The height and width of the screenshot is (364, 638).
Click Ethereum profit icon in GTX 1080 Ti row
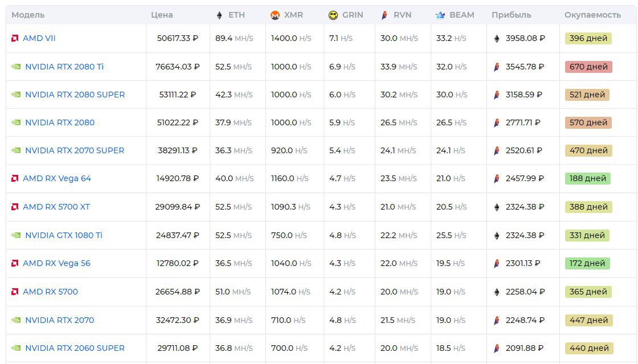point(496,235)
